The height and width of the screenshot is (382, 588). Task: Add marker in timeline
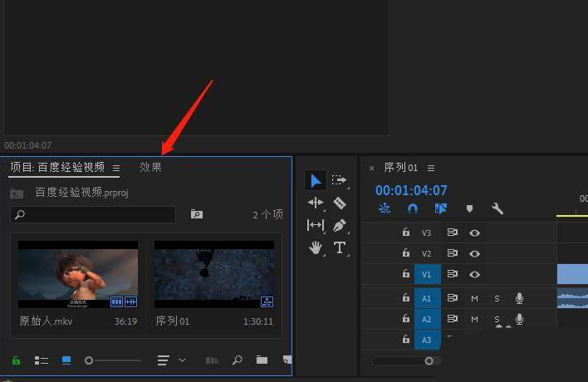(x=469, y=209)
